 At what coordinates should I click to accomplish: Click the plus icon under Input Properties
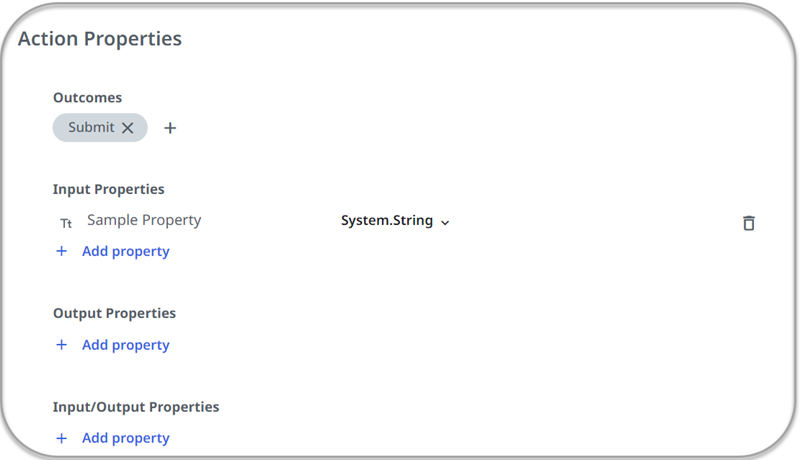[61, 251]
